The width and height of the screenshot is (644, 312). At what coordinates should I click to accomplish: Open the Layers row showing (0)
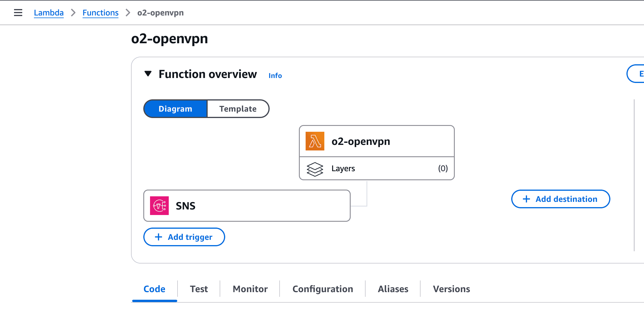coord(376,168)
